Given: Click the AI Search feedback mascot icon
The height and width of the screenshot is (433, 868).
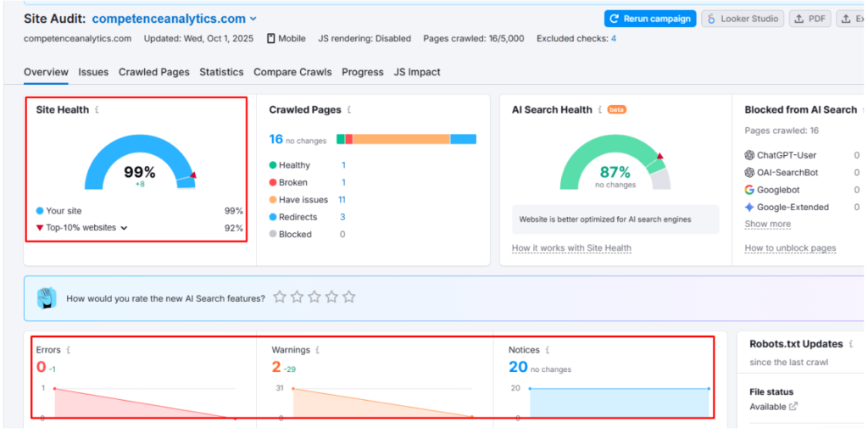Looking at the screenshot, I should 47,298.
